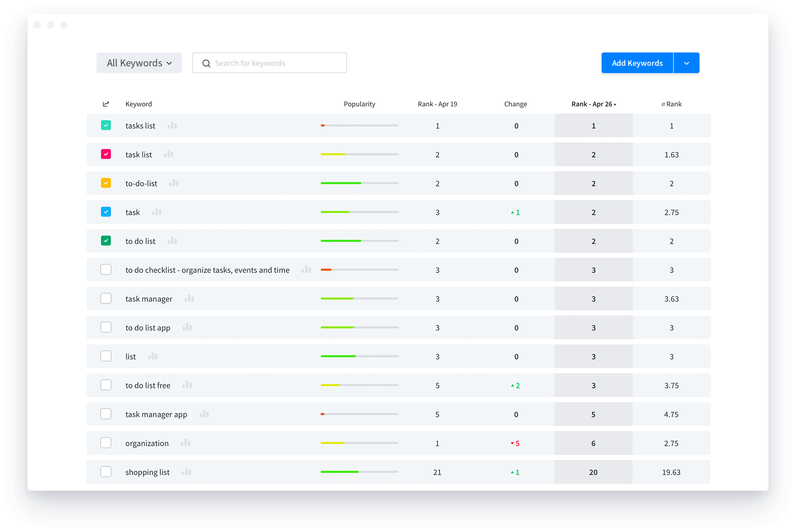
Task: Expand the All Keywords dropdown
Action: (x=139, y=63)
